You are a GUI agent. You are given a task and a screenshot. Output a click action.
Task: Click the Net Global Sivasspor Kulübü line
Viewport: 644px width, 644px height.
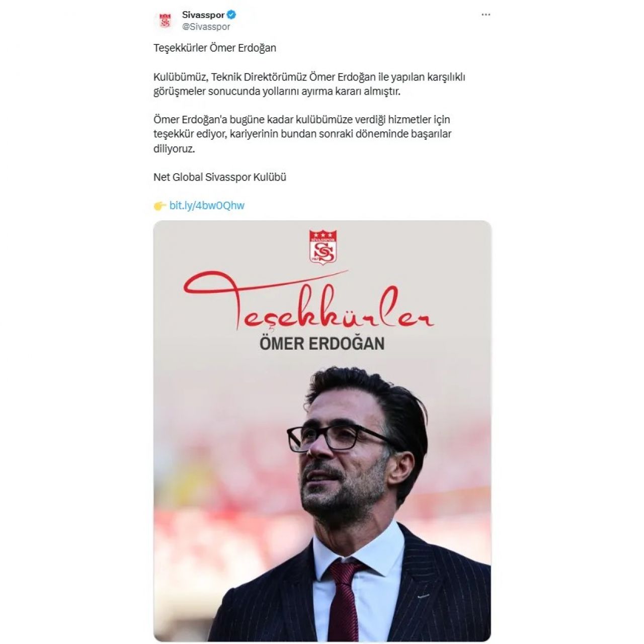pyautogui.click(x=220, y=177)
